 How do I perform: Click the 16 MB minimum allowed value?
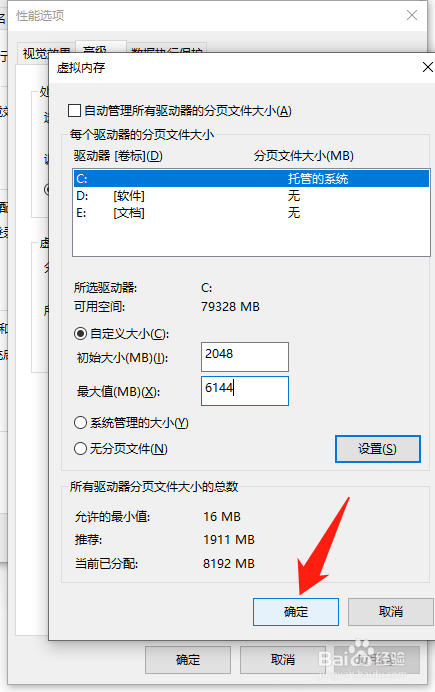(x=222, y=516)
